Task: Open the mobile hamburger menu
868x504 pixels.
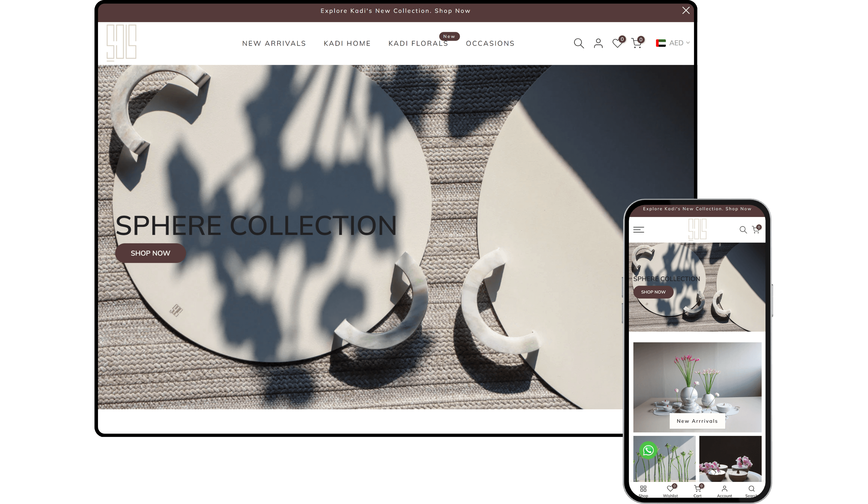Action: (639, 229)
